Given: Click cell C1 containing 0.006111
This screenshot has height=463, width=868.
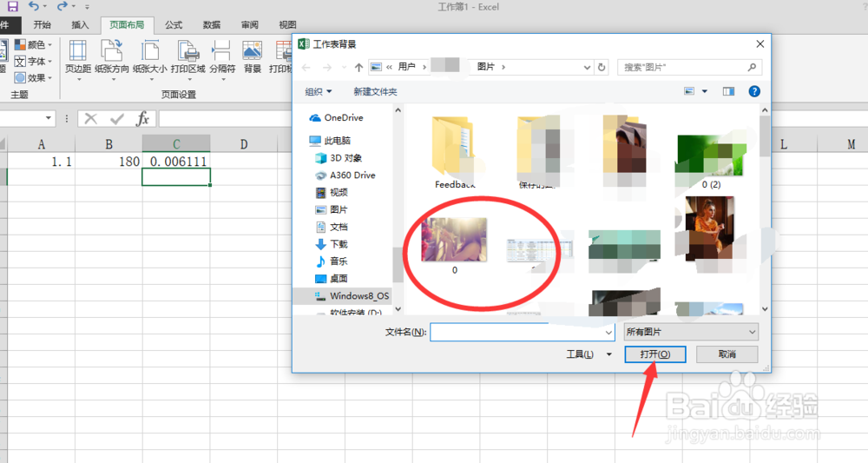Looking at the screenshot, I should click(176, 162).
